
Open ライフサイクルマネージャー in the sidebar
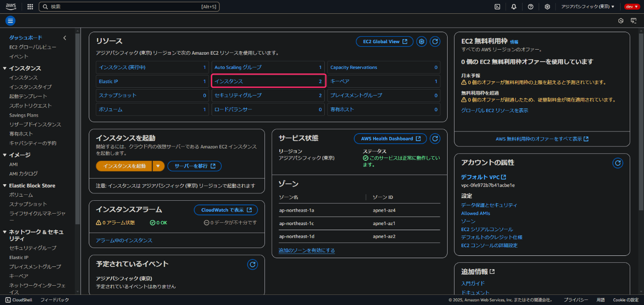click(x=37, y=217)
